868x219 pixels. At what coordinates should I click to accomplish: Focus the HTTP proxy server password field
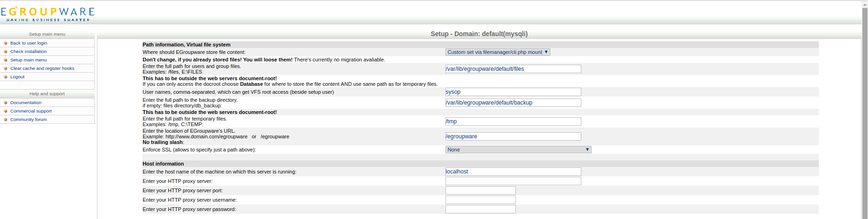click(x=480, y=209)
